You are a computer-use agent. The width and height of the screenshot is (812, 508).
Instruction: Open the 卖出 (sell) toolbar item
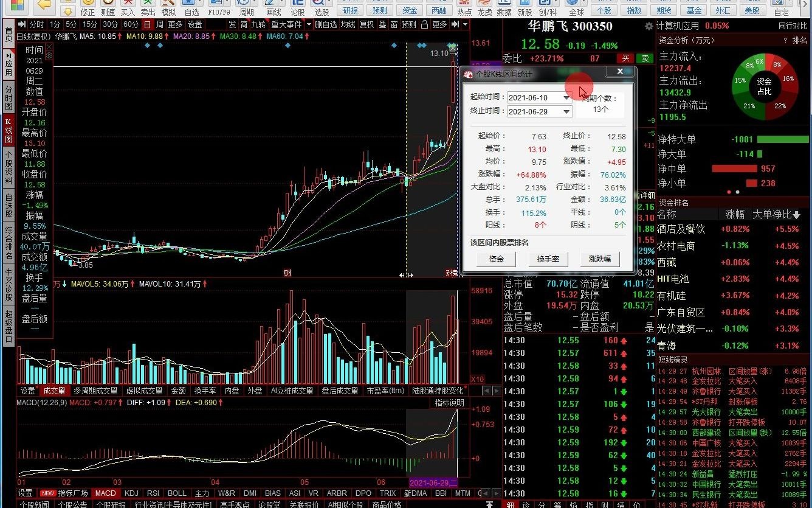148,7
